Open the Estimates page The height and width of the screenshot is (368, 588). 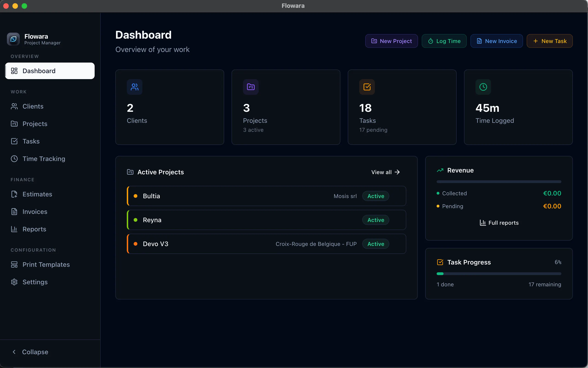point(50,194)
